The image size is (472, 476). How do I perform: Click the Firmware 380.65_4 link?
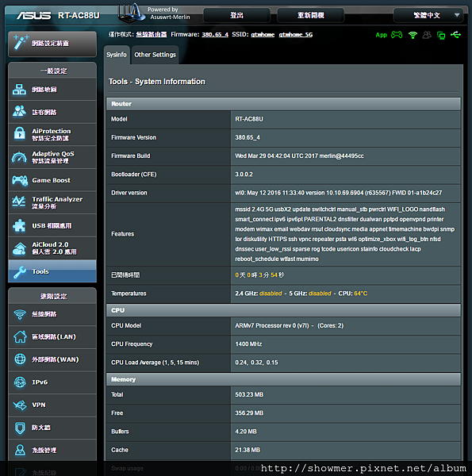(x=215, y=35)
